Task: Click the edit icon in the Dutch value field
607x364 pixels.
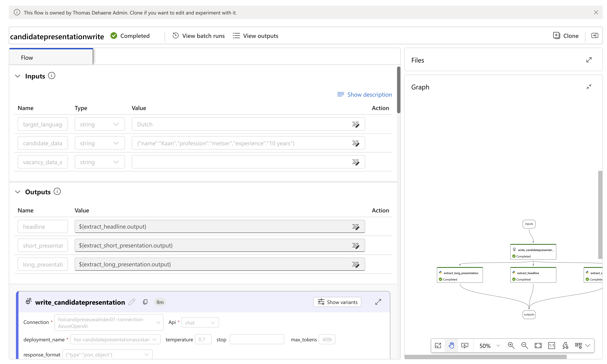Action: coord(356,124)
